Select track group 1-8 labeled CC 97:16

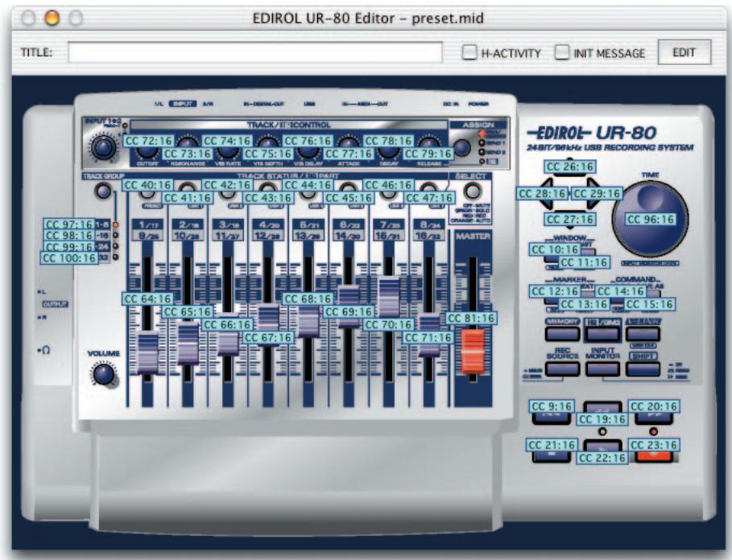click(x=69, y=224)
